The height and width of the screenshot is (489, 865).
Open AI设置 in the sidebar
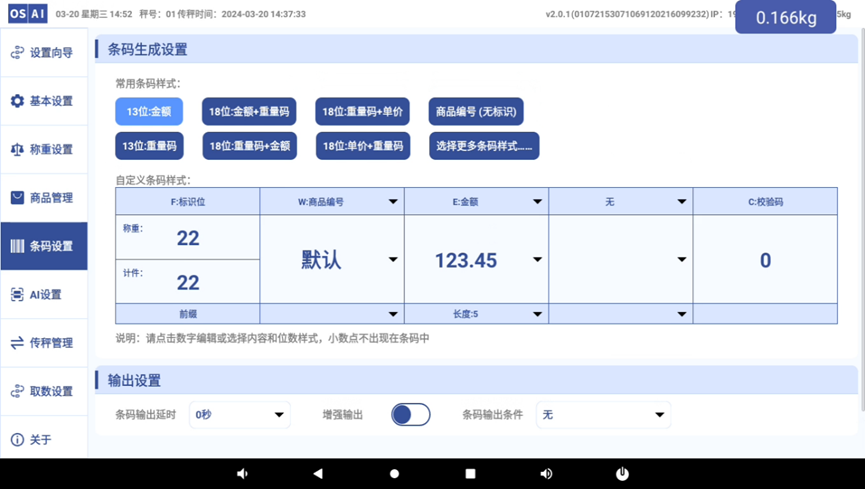click(43, 294)
